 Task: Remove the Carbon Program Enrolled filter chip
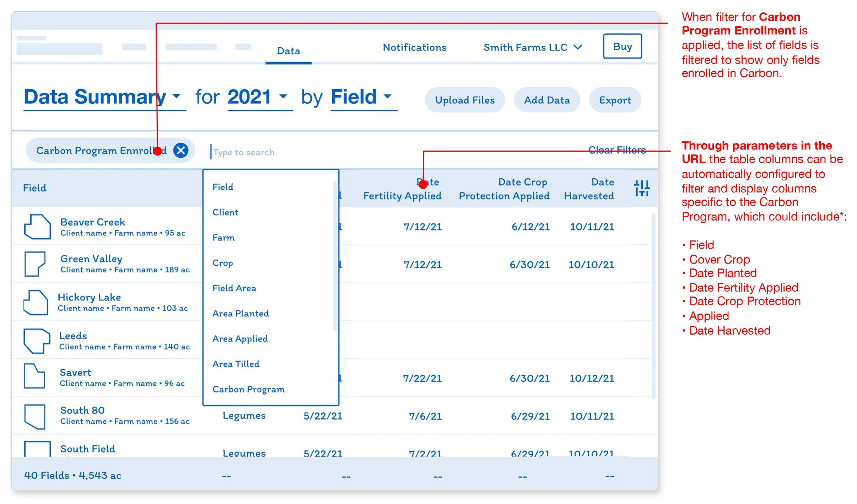181,150
